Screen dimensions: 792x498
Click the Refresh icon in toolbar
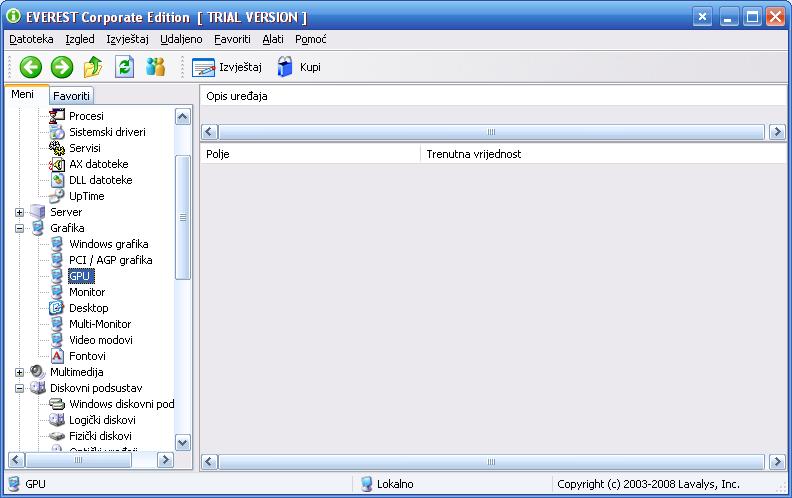coord(124,67)
